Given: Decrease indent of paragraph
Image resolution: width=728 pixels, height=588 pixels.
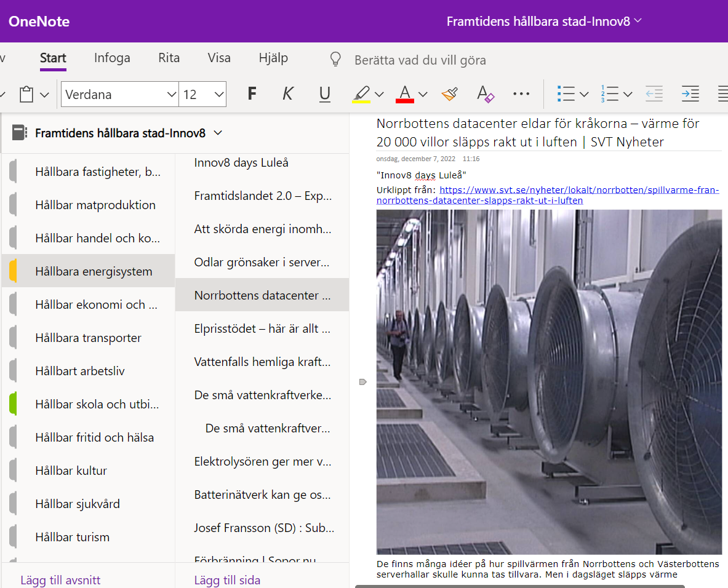Looking at the screenshot, I should pos(654,93).
